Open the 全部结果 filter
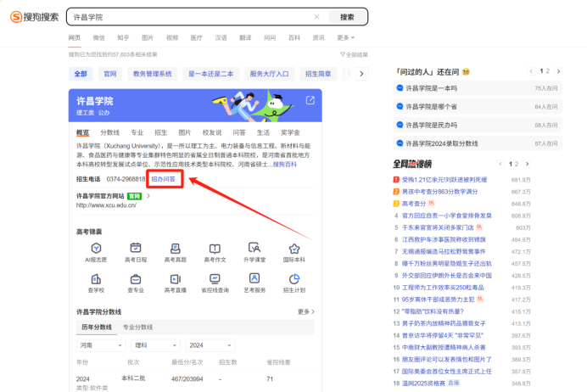The width and height of the screenshot is (587, 392). tap(354, 54)
